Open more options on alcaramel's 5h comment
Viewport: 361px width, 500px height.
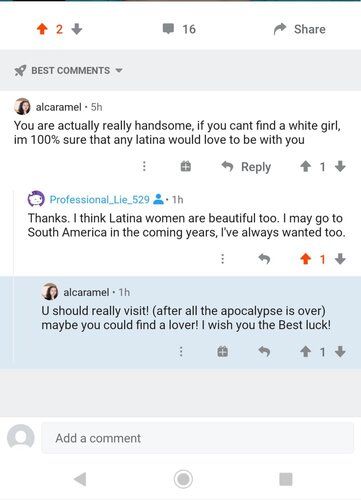[x=144, y=166]
